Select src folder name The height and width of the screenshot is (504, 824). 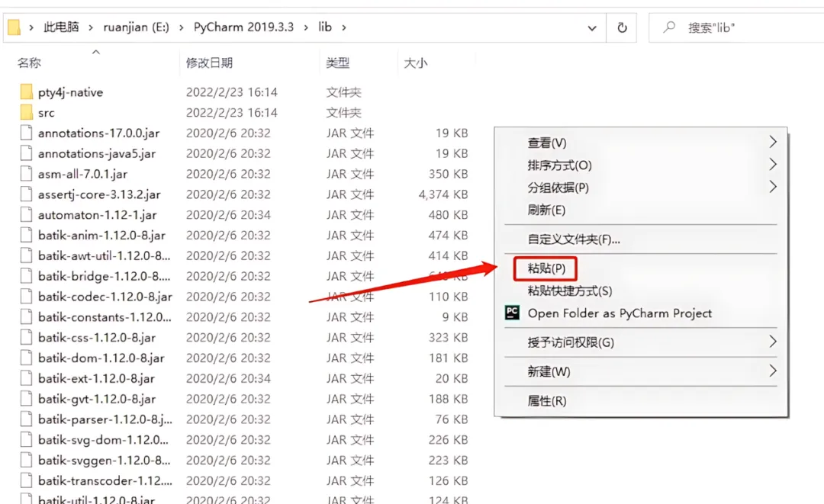tap(47, 113)
